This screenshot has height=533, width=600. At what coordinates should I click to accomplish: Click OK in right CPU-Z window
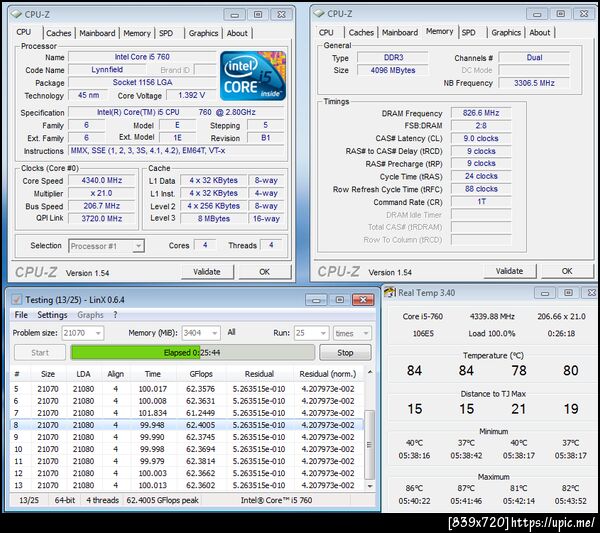[567, 271]
